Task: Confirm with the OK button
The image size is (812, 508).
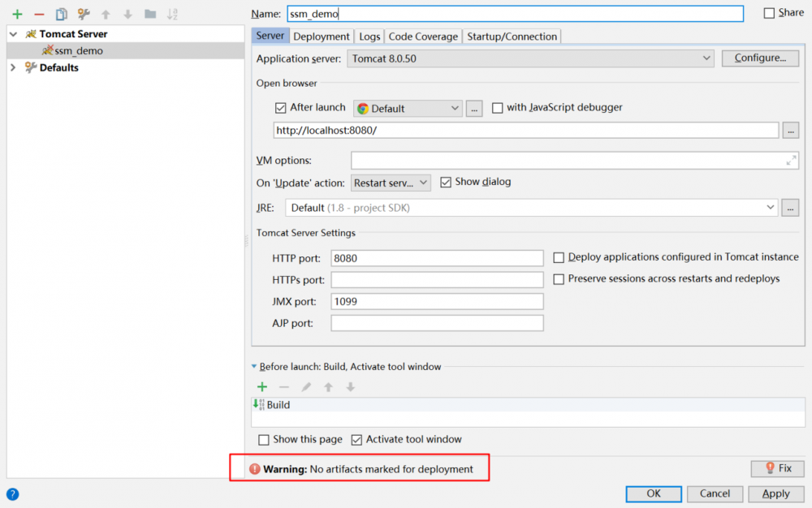Action: point(654,493)
